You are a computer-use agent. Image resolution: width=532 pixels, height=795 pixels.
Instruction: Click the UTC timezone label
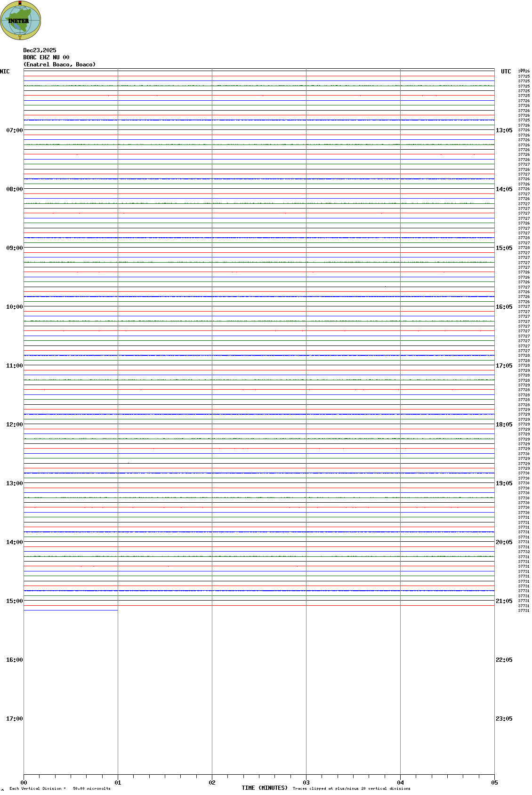[506, 72]
